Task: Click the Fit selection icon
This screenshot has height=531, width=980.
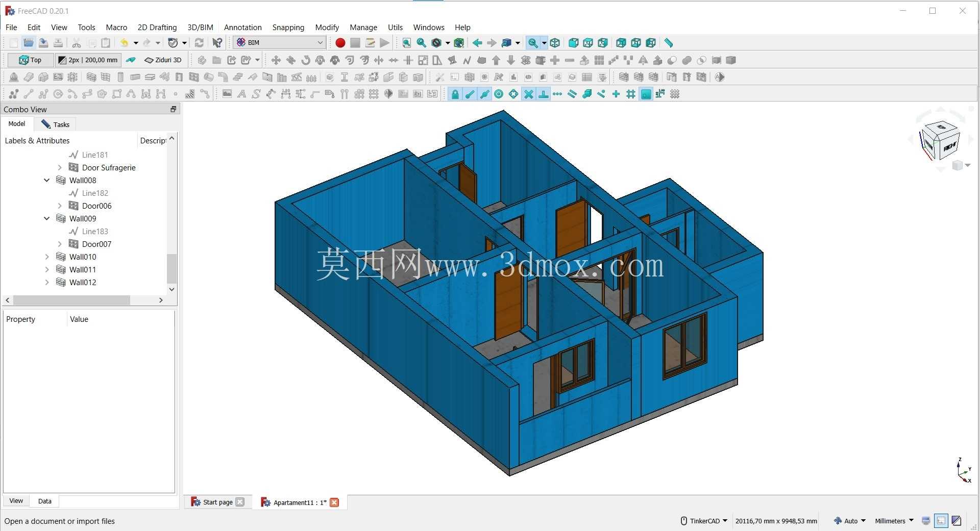Action: (x=421, y=43)
